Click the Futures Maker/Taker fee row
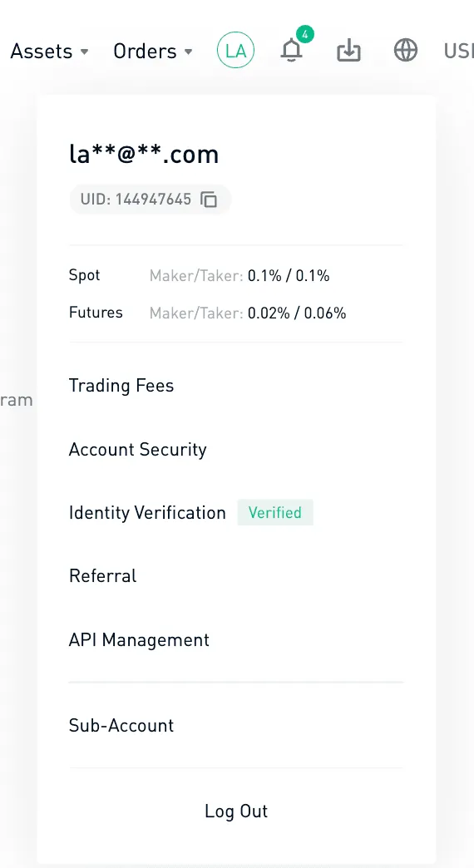The image size is (474, 868). (x=208, y=313)
